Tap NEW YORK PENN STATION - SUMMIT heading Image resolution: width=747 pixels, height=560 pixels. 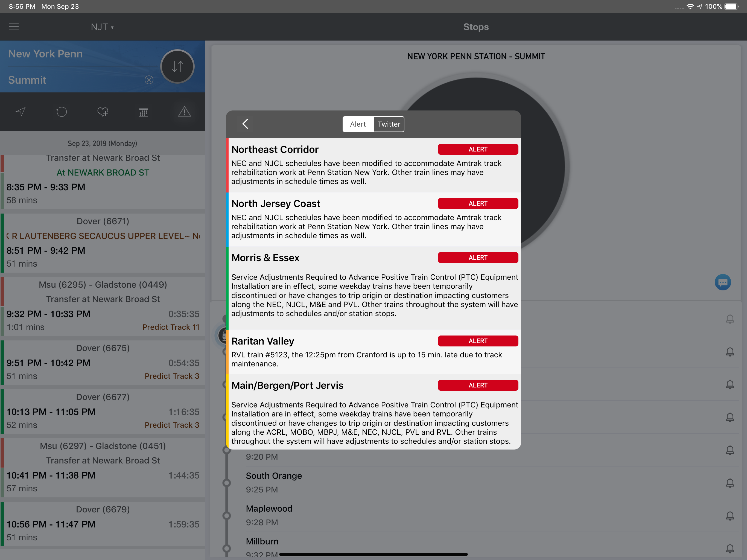point(476,56)
